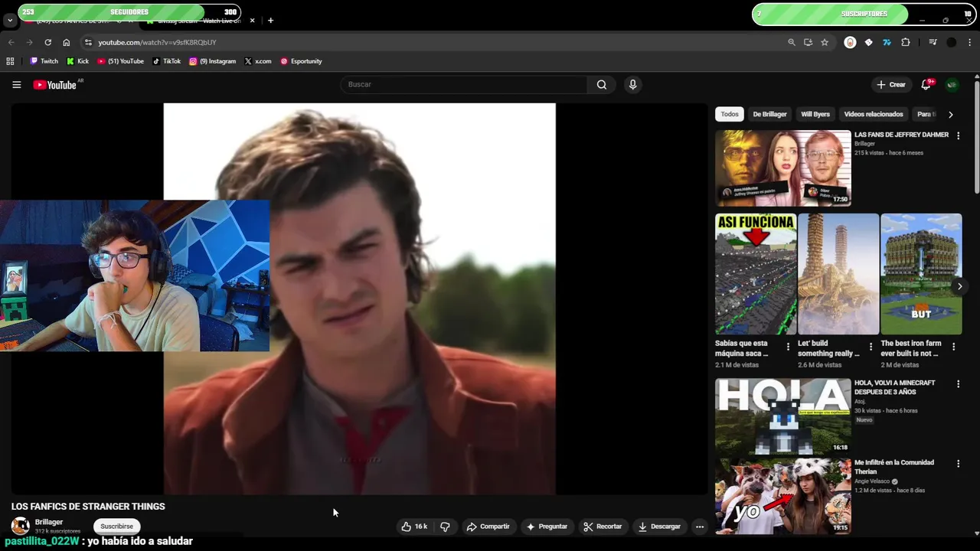This screenshot has width=980, height=551.
Task: Click the Crear button
Action: [x=891, y=85]
